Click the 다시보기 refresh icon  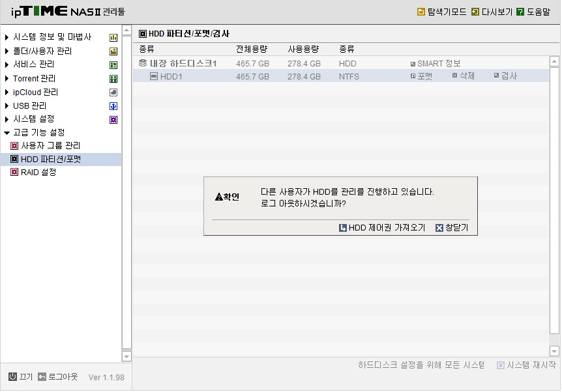(x=475, y=12)
